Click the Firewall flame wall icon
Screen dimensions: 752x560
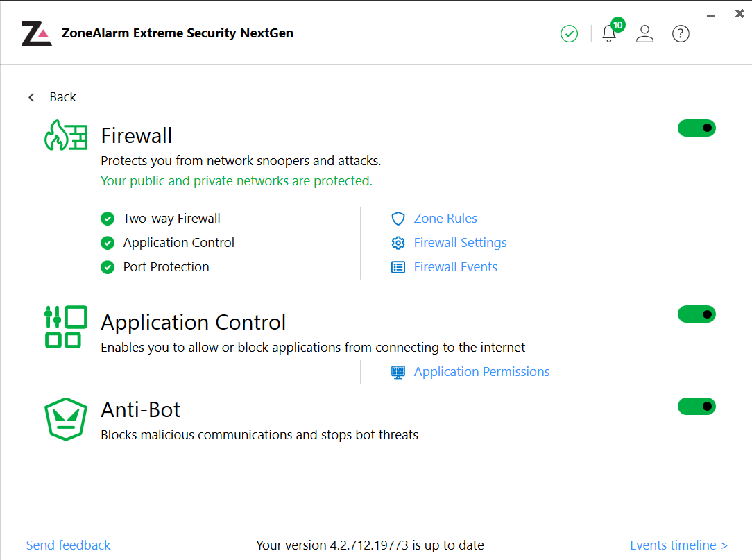(x=66, y=135)
